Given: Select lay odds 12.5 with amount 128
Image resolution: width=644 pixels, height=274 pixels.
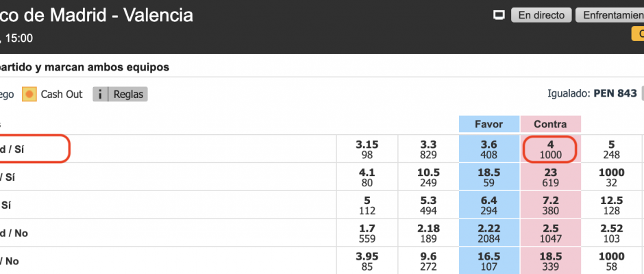Looking at the screenshot, I should tap(612, 206).
